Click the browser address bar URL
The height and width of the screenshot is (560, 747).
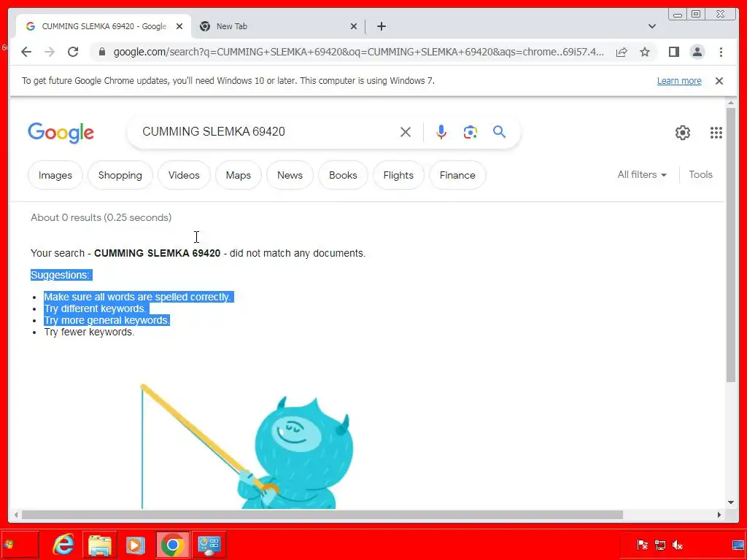pos(358,52)
